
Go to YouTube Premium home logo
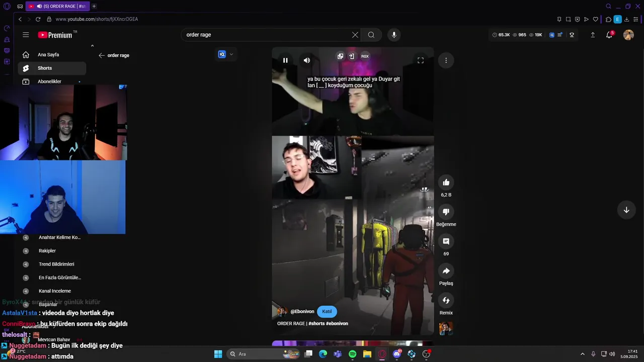tap(55, 35)
